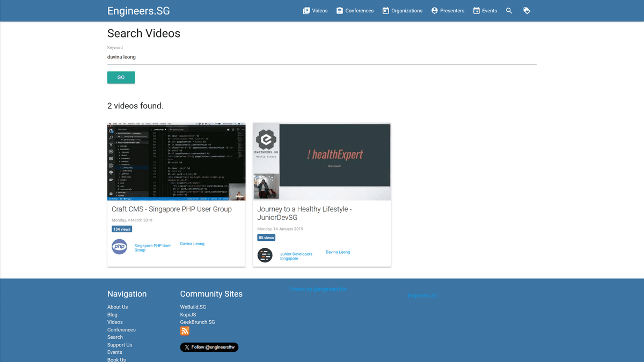Viewport: 644px width, 362px height.
Task: Go to Organizations in the top navigation
Action: click(402, 11)
